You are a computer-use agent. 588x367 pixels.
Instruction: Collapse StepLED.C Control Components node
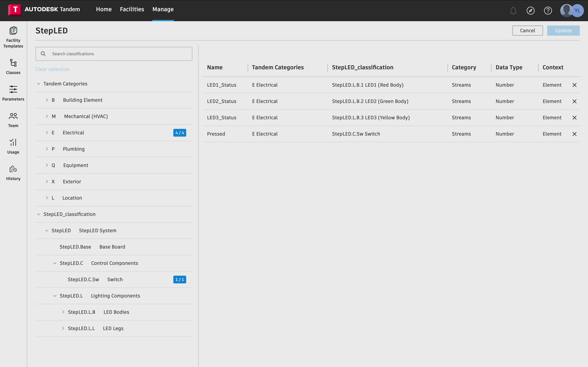point(55,263)
